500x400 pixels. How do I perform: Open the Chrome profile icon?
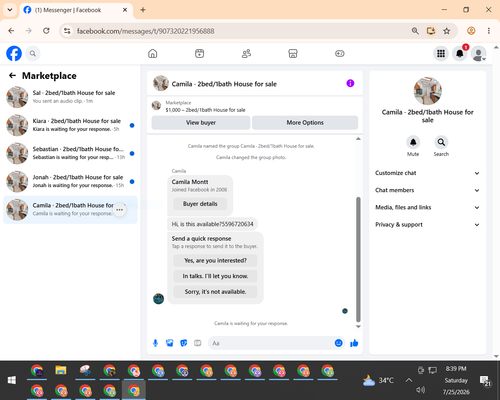[471, 31]
